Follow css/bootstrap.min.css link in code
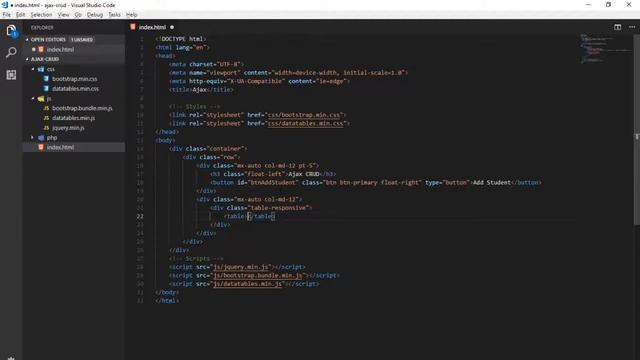640x360 pixels. tap(304, 115)
